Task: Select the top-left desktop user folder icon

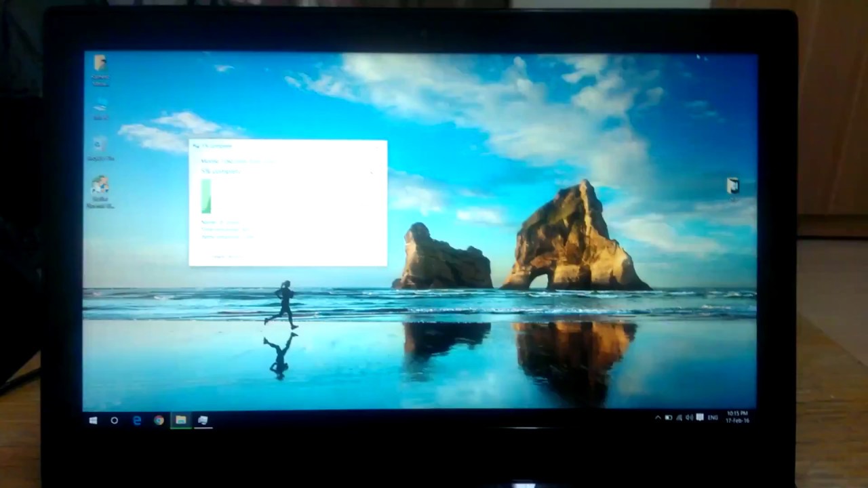Action: click(x=100, y=69)
